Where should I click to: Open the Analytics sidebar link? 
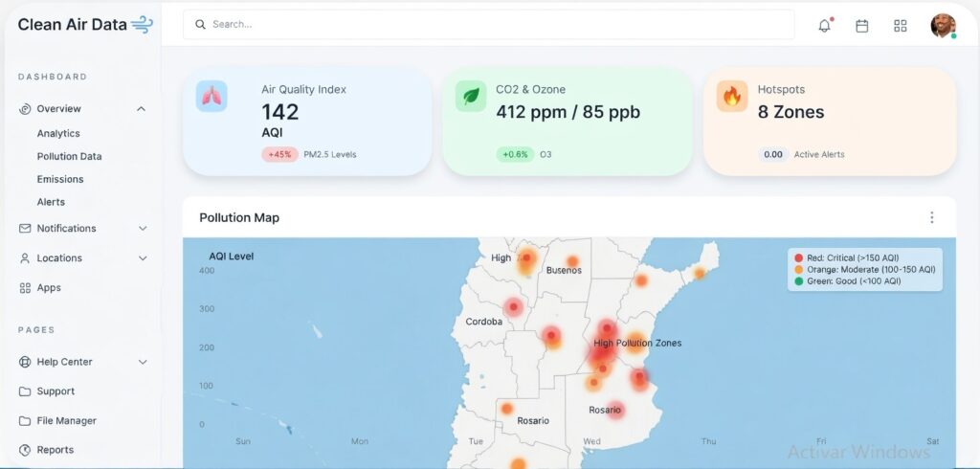point(58,133)
